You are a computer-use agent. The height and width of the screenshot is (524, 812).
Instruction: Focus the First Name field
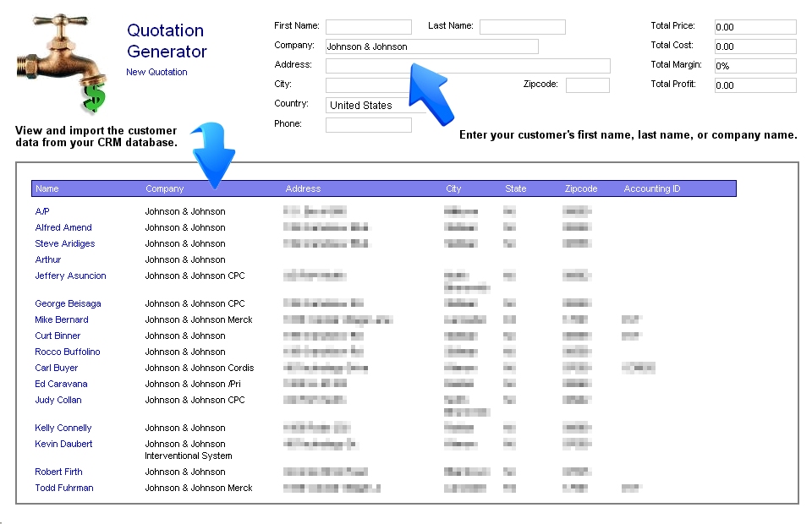coord(369,27)
